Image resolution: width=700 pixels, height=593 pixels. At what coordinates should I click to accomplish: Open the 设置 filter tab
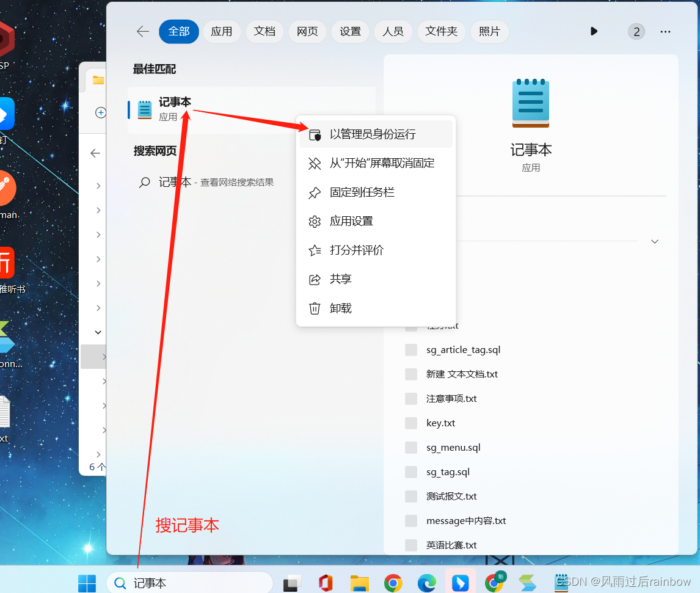[x=350, y=31]
